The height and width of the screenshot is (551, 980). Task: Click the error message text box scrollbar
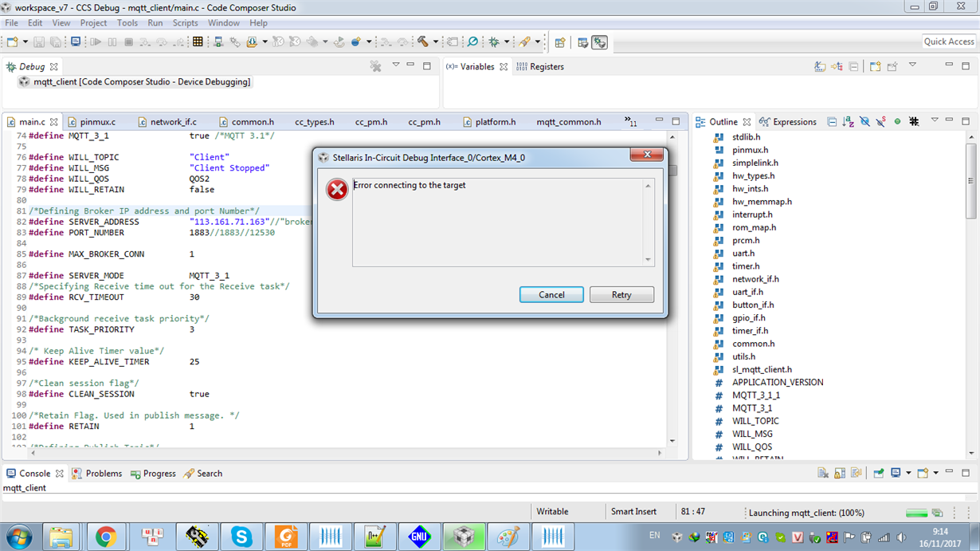click(648, 222)
